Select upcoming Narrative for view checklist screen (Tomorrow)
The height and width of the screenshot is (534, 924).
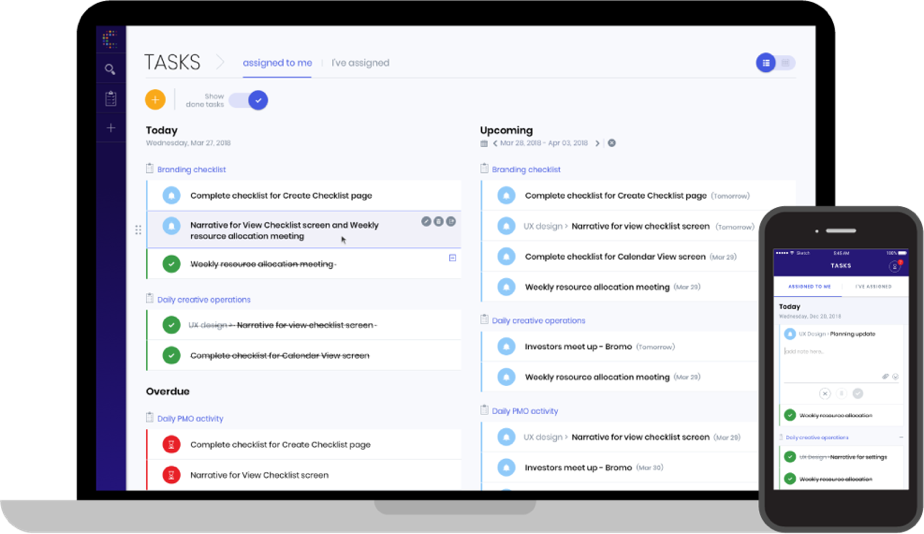pyautogui.click(x=641, y=226)
